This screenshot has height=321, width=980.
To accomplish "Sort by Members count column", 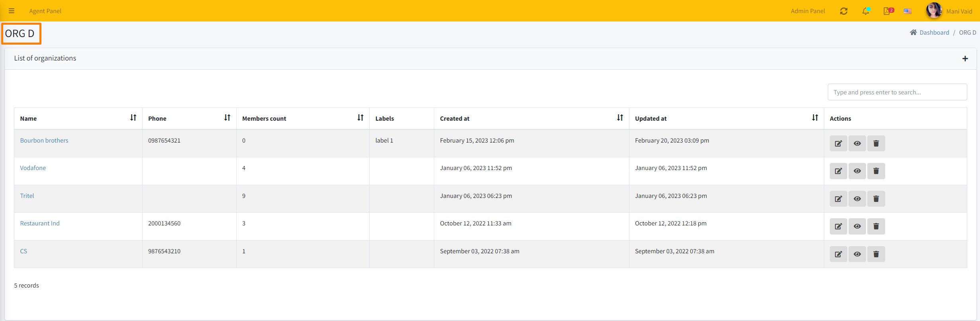I will coord(360,118).
